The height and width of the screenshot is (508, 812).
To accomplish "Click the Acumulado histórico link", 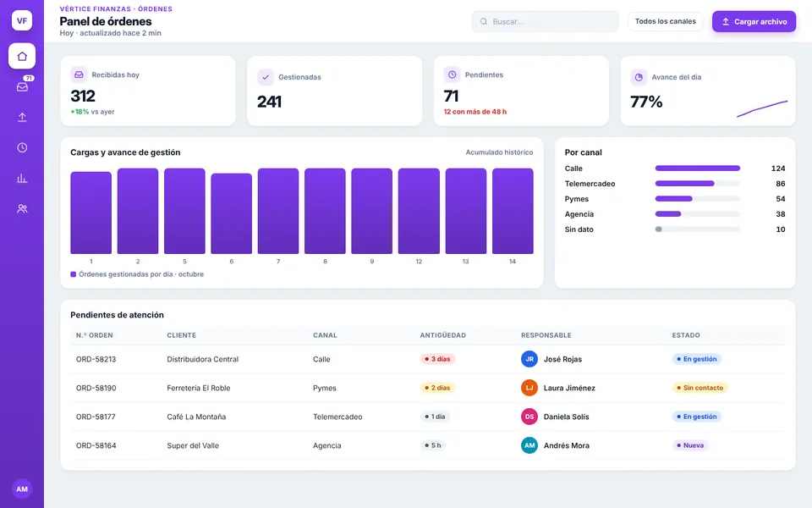I will pos(499,152).
